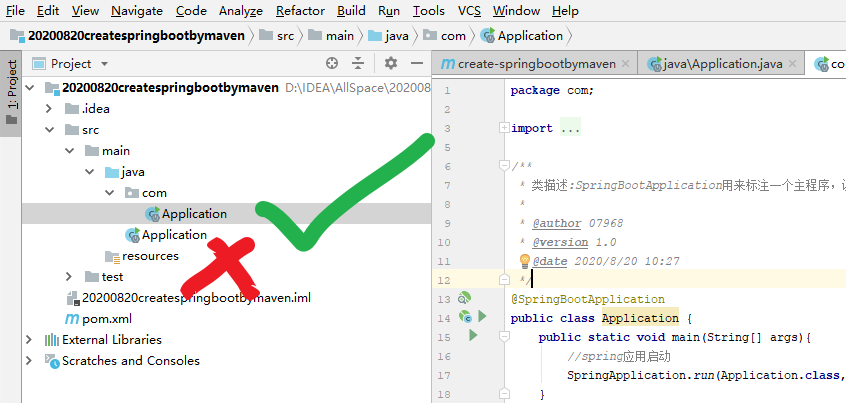Collapse the main folder arrow
The height and width of the screenshot is (403, 846).
(70, 151)
